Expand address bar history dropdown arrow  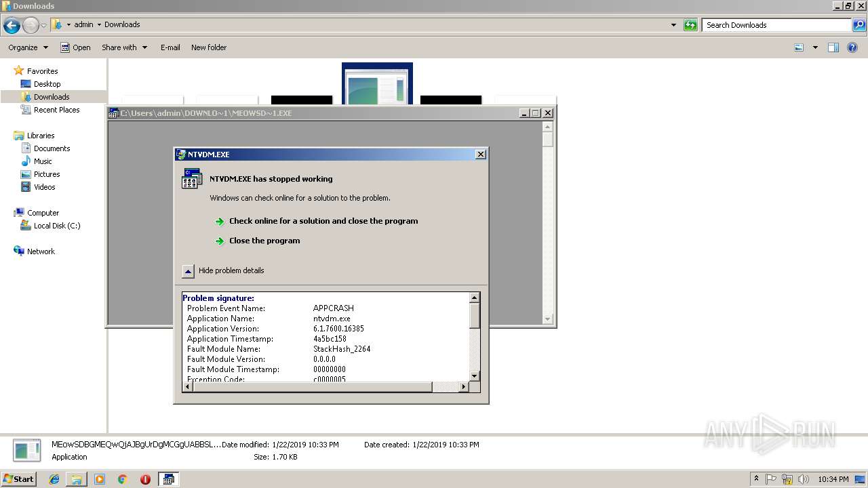point(673,25)
